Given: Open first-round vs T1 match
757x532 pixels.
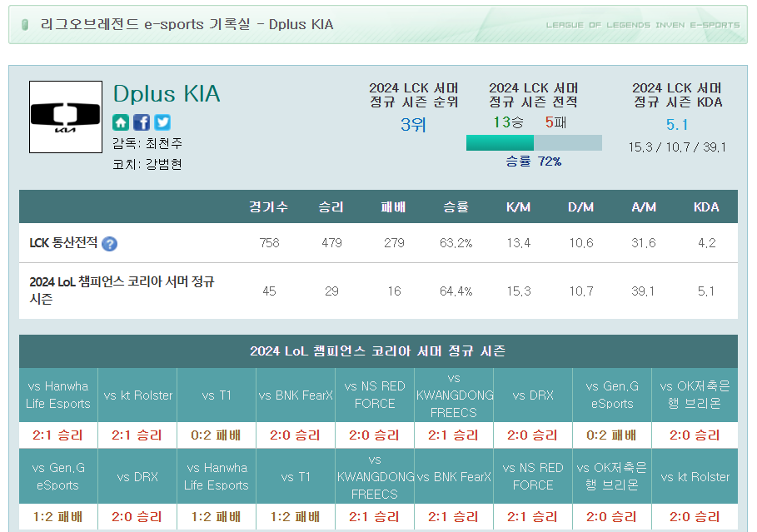Looking at the screenshot, I should click(x=217, y=395).
